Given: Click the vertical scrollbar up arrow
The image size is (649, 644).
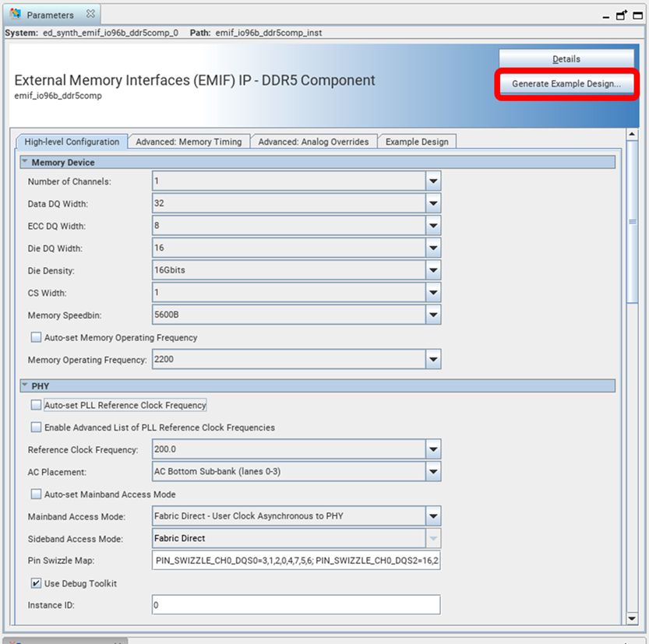Looking at the screenshot, I should pos(632,134).
